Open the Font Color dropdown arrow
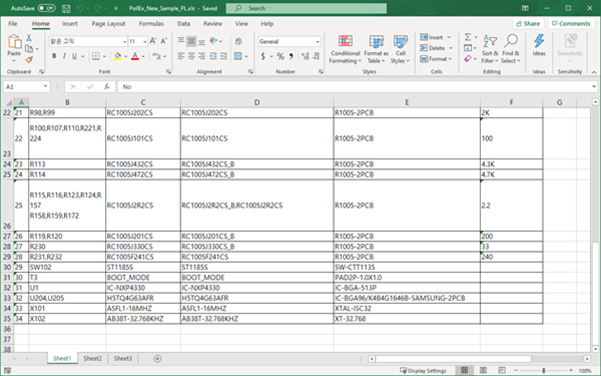 [143, 56]
